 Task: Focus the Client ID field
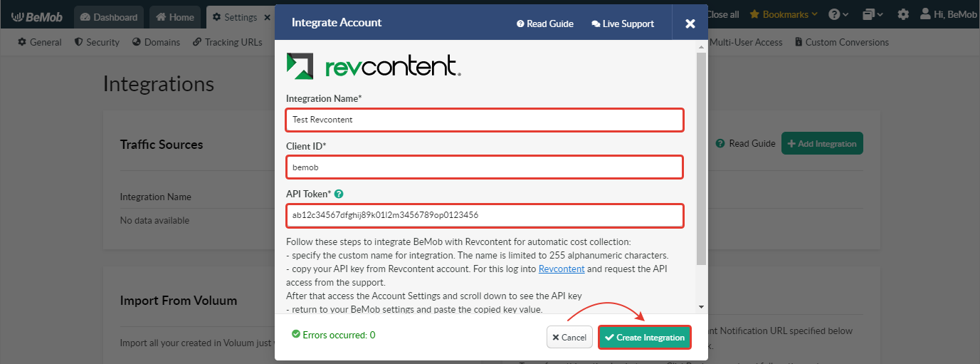pos(485,167)
